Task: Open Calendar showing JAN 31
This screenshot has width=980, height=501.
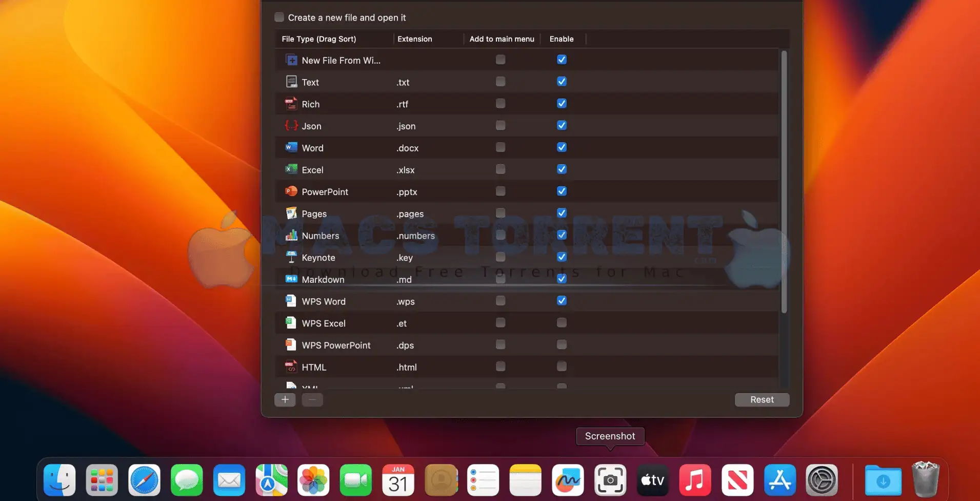Action: click(x=398, y=480)
